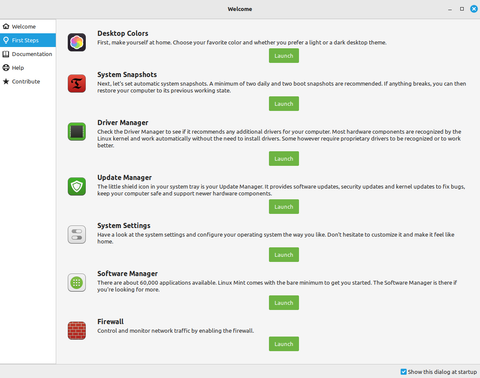Click the Desktop Colors rainbow icon
The width and height of the screenshot is (480, 378).
(x=77, y=42)
